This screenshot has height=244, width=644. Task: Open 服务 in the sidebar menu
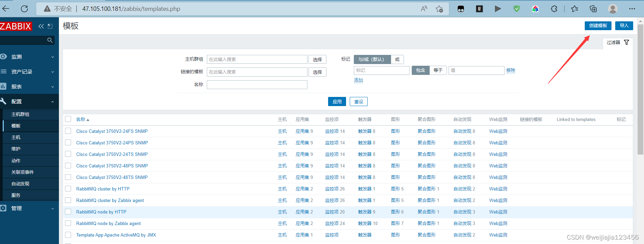(x=16, y=195)
